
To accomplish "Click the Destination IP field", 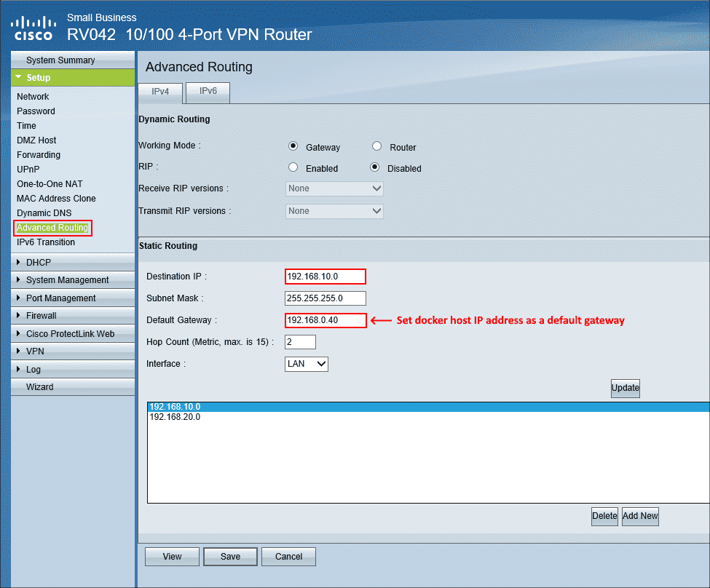I will [x=325, y=277].
